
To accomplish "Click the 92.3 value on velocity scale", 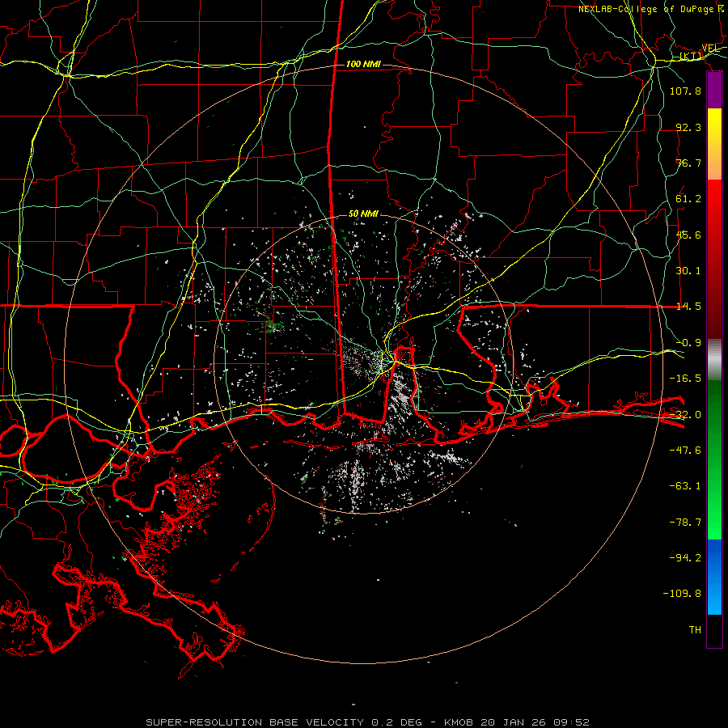I will [688, 127].
